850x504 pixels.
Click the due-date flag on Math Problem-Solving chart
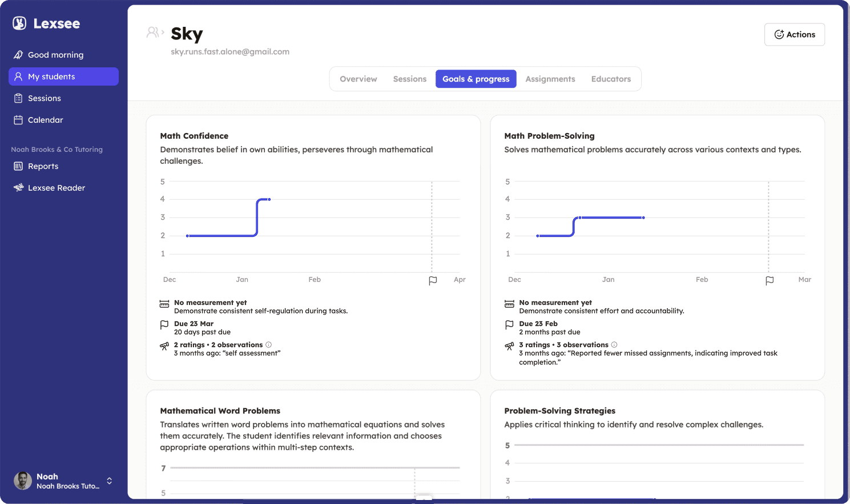[770, 280]
